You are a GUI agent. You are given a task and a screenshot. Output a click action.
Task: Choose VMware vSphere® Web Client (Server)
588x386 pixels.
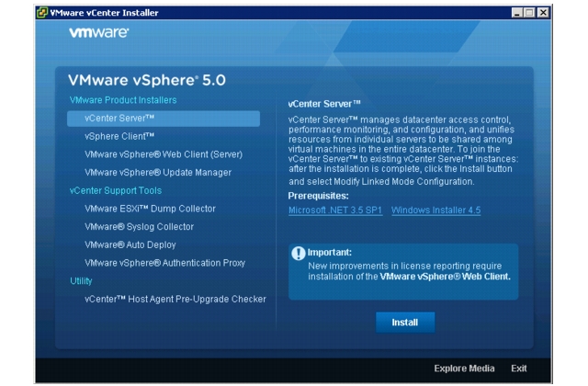[164, 154]
